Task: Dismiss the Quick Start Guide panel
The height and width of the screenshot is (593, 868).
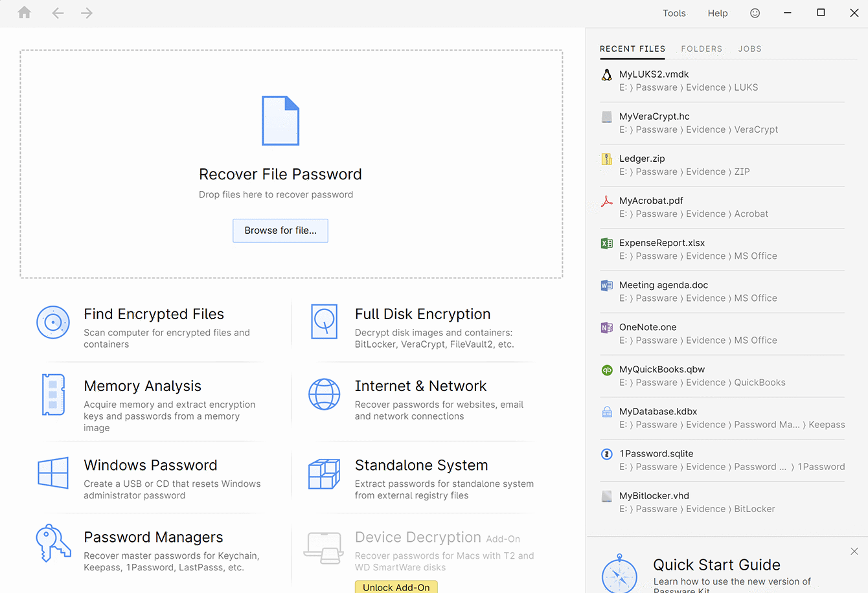Action: tap(854, 552)
